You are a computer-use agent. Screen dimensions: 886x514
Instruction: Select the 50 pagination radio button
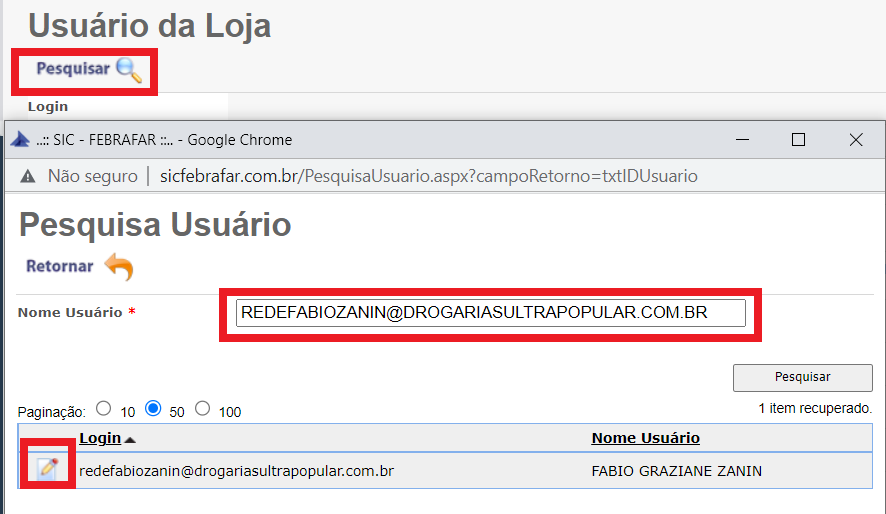pos(153,409)
